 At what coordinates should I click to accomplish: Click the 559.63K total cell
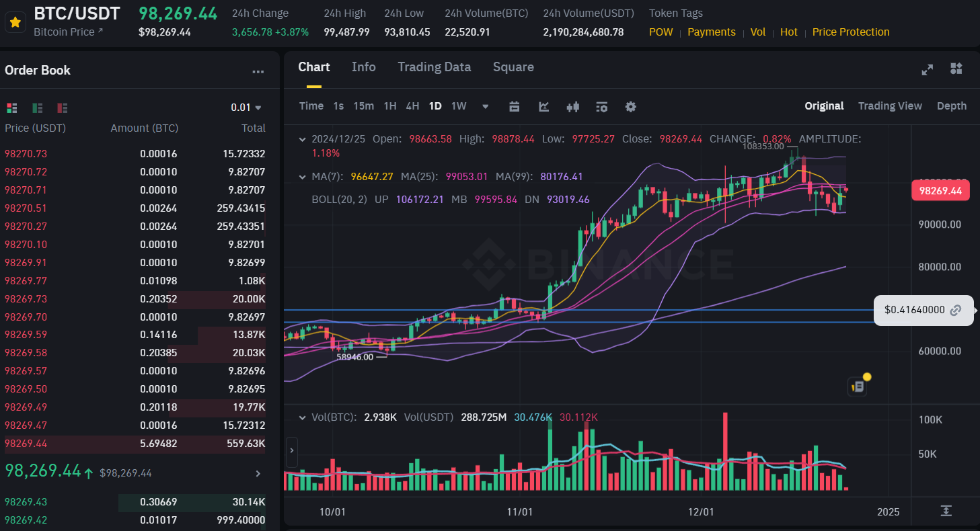tap(246, 444)
